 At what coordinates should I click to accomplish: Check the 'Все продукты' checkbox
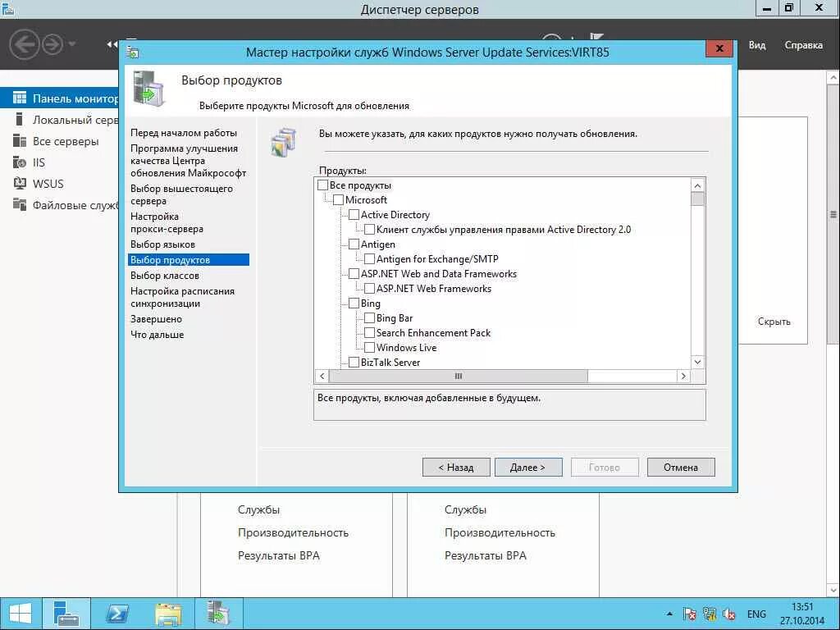click(x=322, y=185)
